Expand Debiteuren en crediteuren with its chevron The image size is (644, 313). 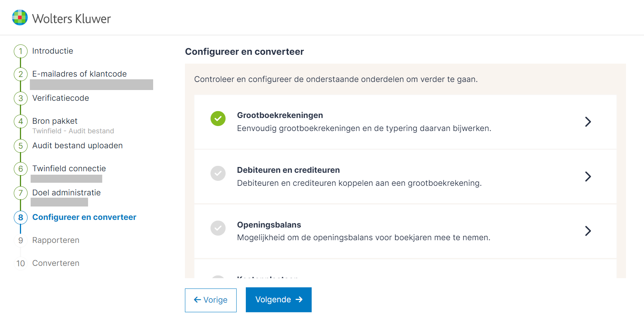588,177
